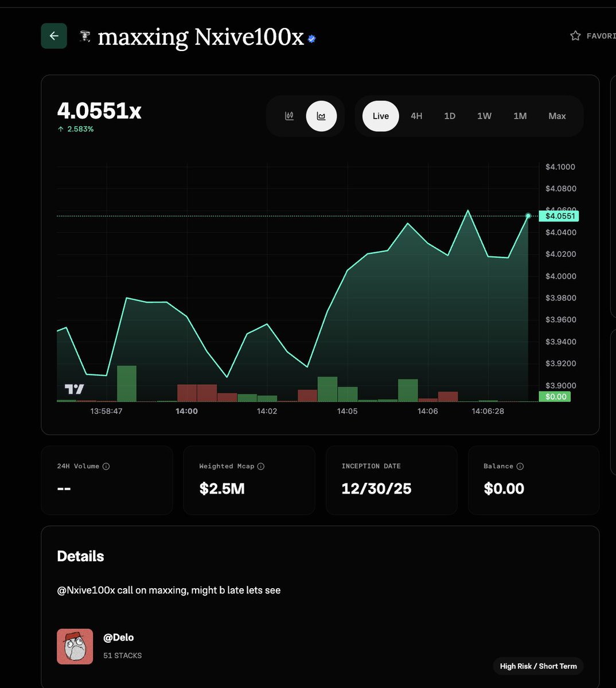Select the 4H timeframe tab
The image size is (616, 688).
click(416, 116)
